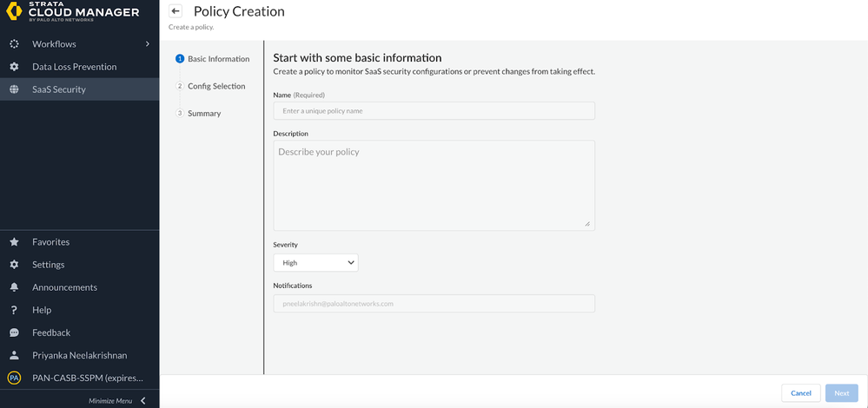Click the Notifications email field

tap(434, 304)
